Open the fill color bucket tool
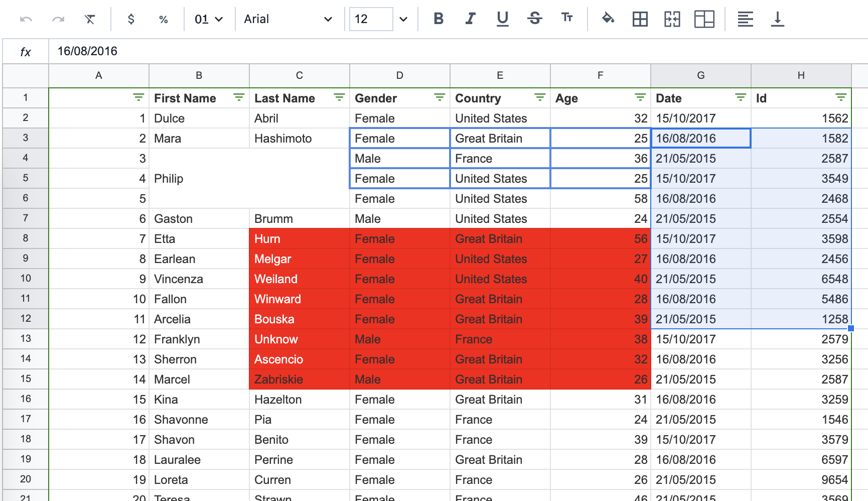 [608, 19]
